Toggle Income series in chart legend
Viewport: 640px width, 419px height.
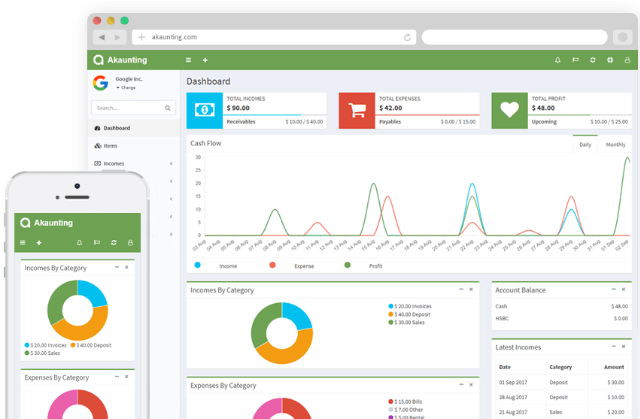[216, 266]
